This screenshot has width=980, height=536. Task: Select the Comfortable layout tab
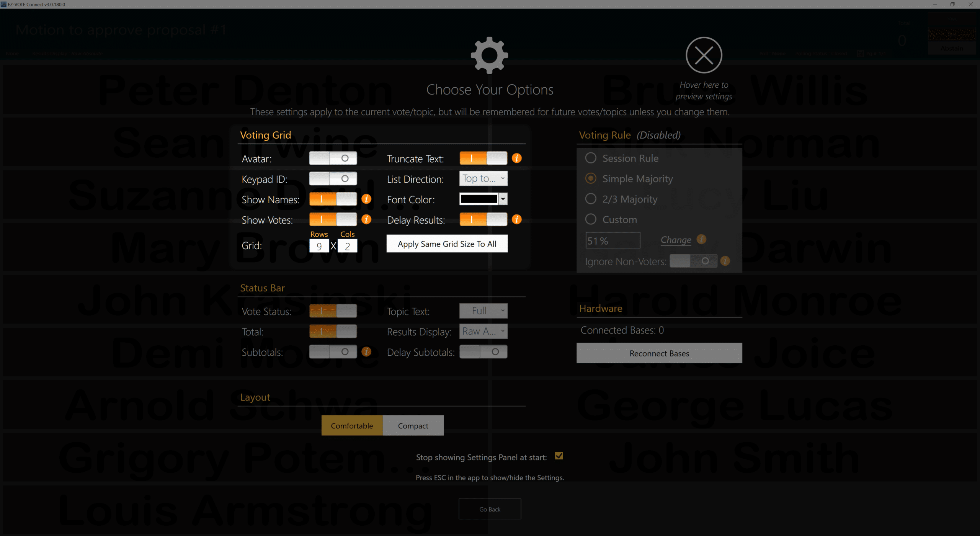[x=352, y=425]
